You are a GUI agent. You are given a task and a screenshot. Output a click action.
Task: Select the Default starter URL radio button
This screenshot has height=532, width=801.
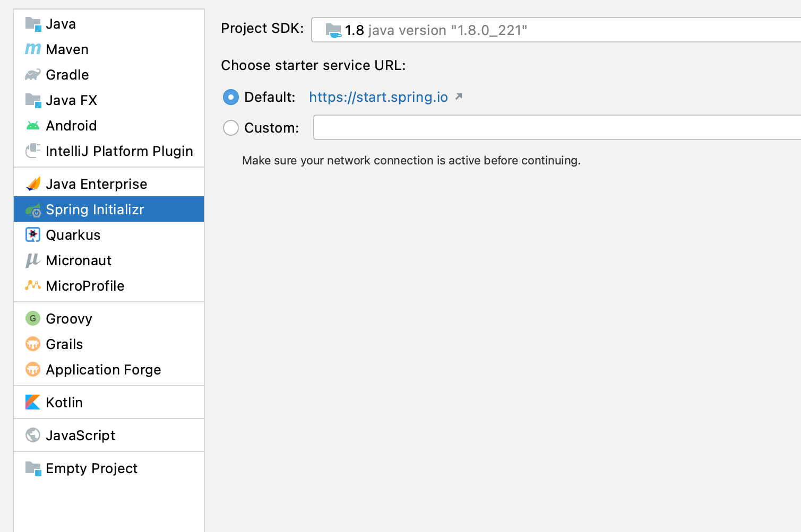pos(231,97)
